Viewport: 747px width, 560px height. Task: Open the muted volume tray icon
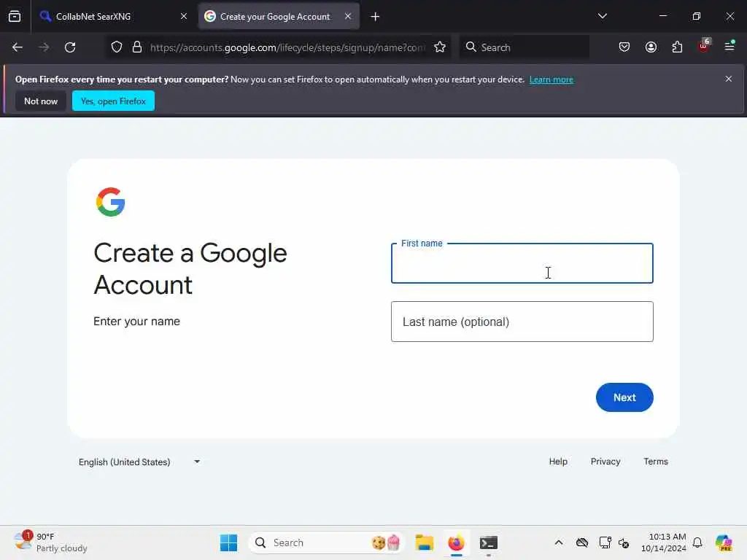coord(624,542)
